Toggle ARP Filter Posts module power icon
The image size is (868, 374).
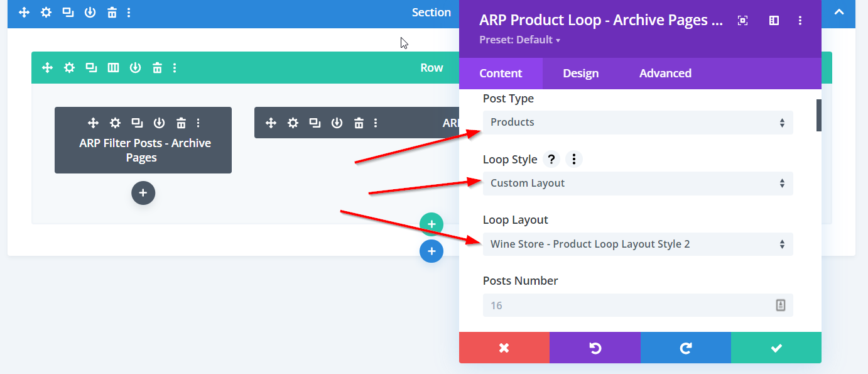(x=159, y=123)
